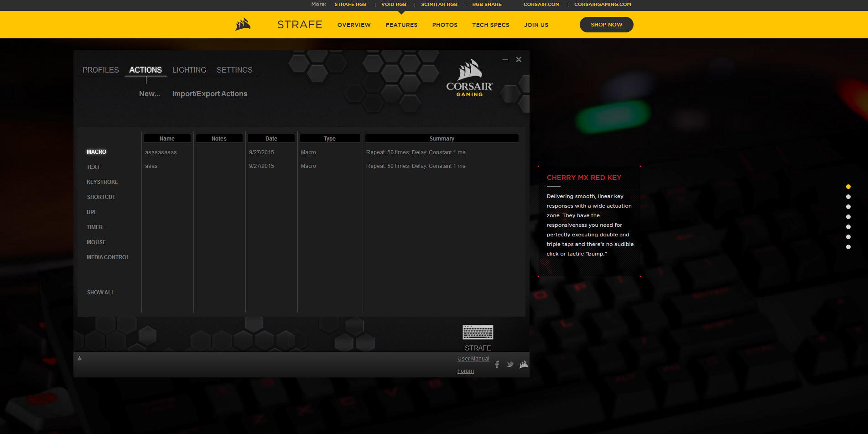Select the second page indicator dot

(x=848, y=197)
